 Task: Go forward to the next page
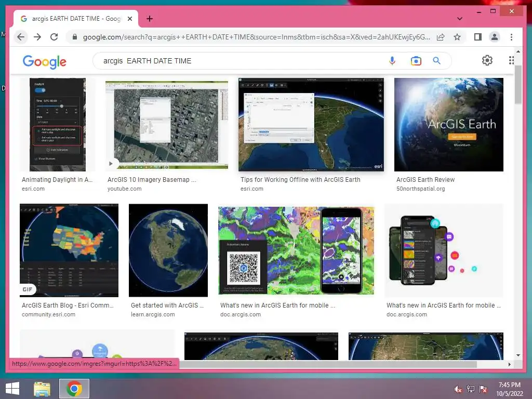(x=37, y=37)
